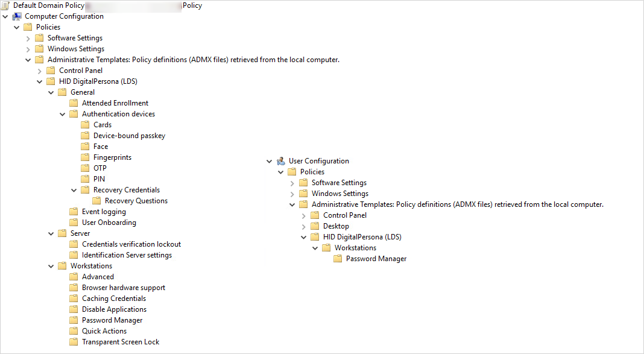The image size is (644, 354).
Task: Expand Software Settings under Computer Configuration
Action: [x=28, y=38]
